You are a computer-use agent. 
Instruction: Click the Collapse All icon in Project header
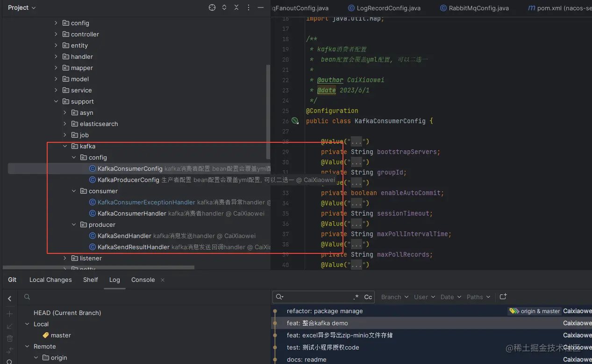click(x=236, y=7)
